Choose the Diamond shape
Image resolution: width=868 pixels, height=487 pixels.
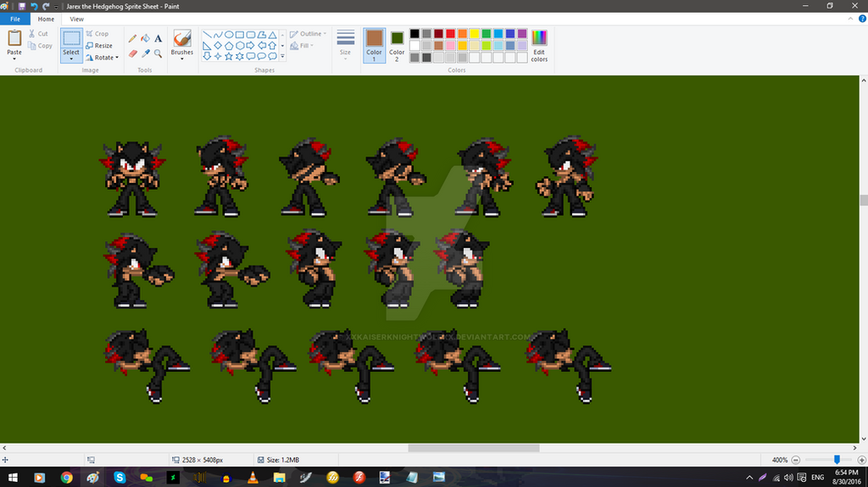tap(218, 46)
